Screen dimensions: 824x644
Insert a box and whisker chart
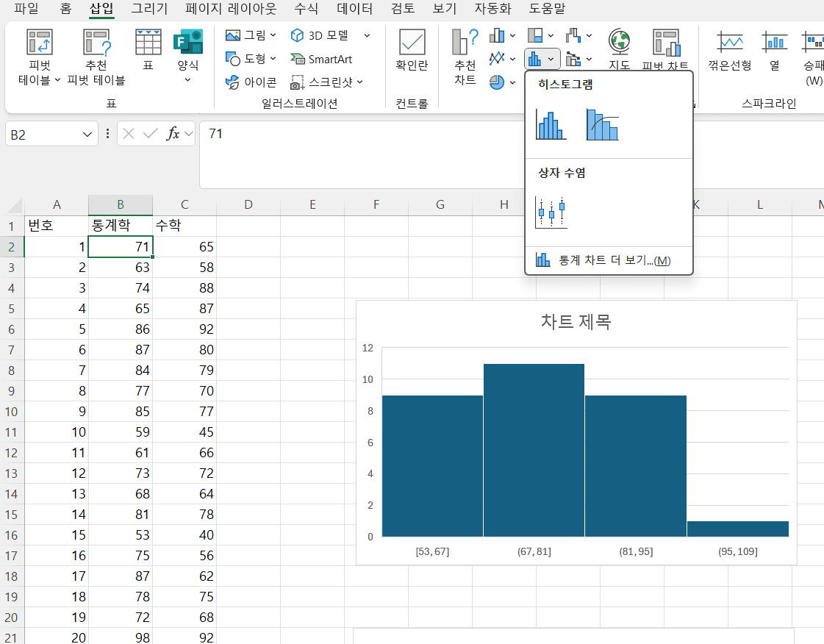(x=551, y=212)
